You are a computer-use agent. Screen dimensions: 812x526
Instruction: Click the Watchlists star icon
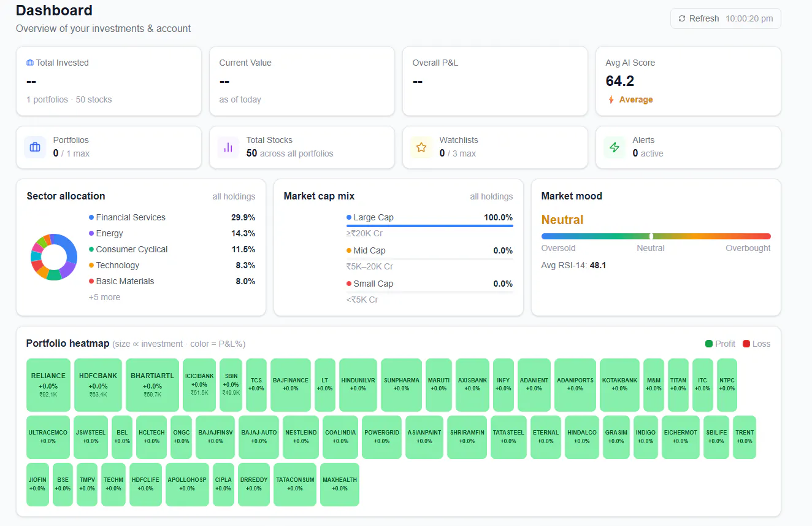tap(421, 147)
